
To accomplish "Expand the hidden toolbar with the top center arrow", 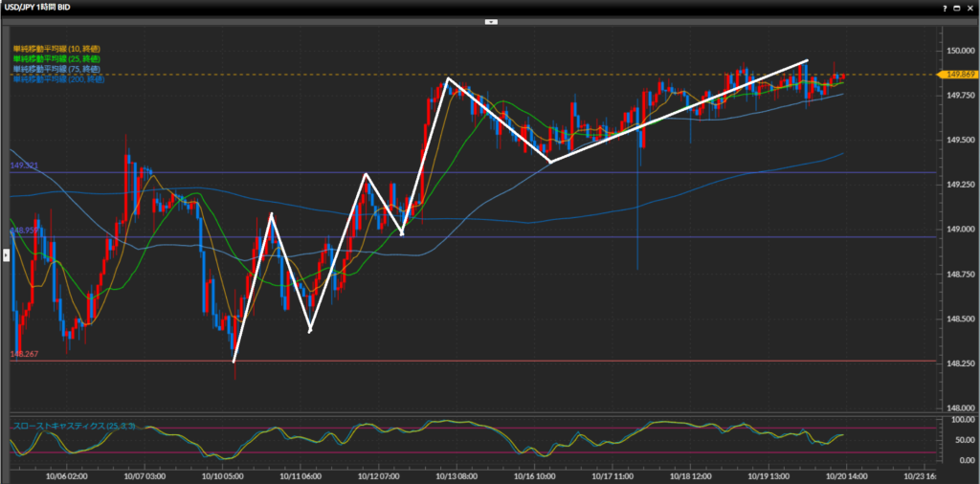I will point(490,19).
